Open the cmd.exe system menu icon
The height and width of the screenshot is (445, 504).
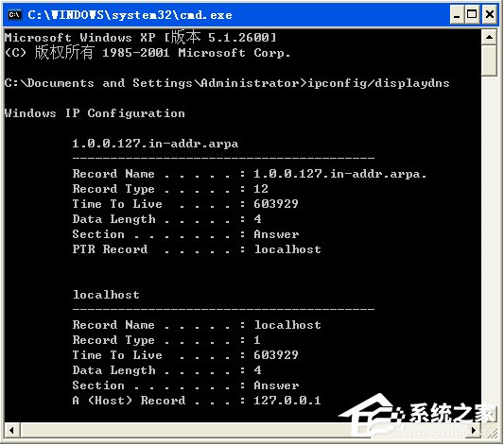click(x=15, y=15)
